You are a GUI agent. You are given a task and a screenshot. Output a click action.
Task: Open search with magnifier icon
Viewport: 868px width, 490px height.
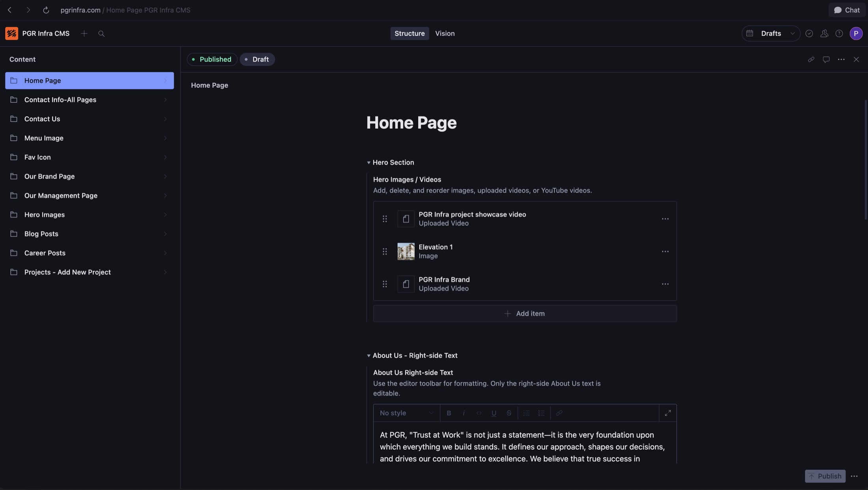pos(101,34)
